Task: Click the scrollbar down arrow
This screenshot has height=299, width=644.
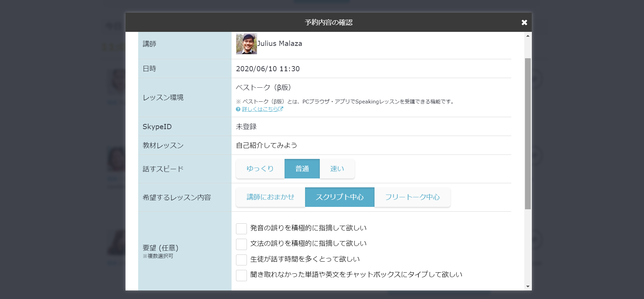Action: [528, 286]
